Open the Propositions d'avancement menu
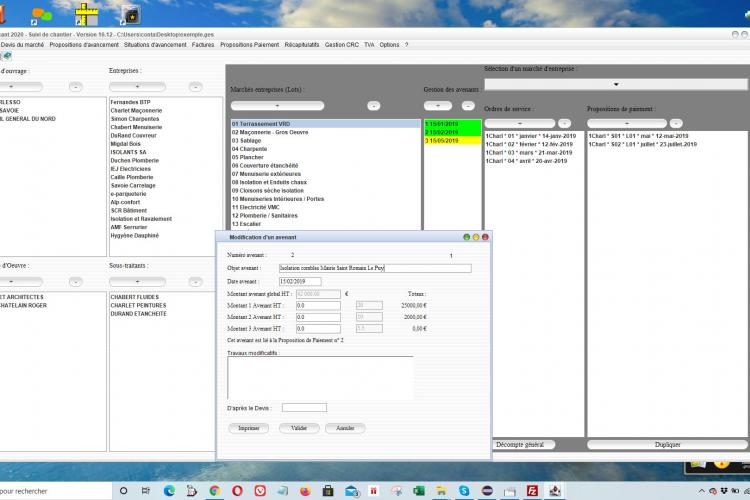This screenshot has height=500, width=750. [x=84, y=44]
